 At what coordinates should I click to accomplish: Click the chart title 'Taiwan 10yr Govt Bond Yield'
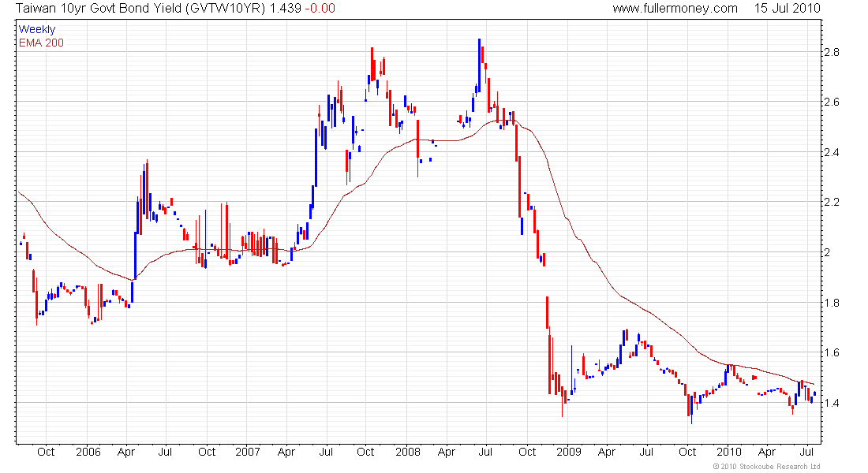click(100, 9)
